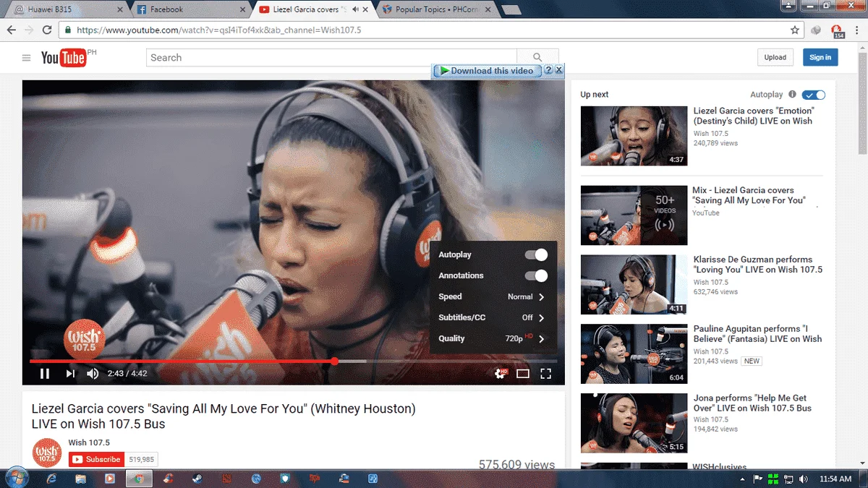This screenshot has width=868, height=488.
Task: Mute the video volume
Action: coord(93,374)
